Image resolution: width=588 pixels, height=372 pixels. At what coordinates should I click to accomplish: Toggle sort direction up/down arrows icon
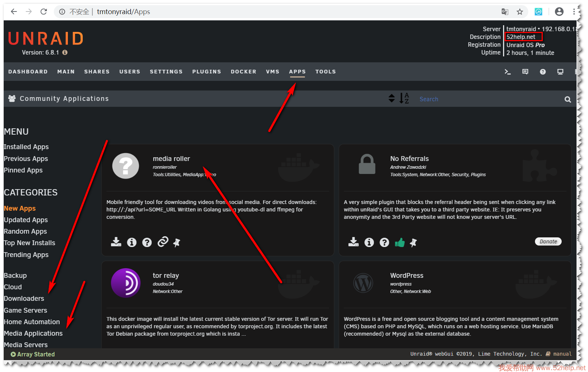391,98
